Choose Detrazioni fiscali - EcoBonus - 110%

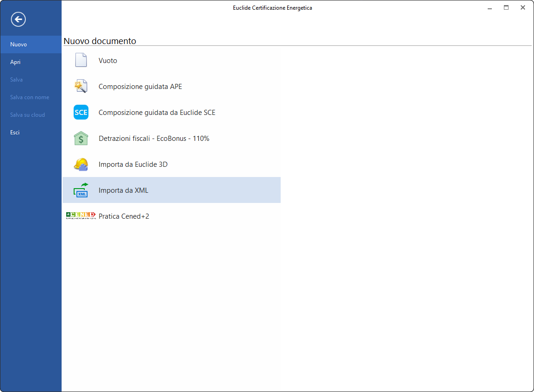[x=154, y=139]
